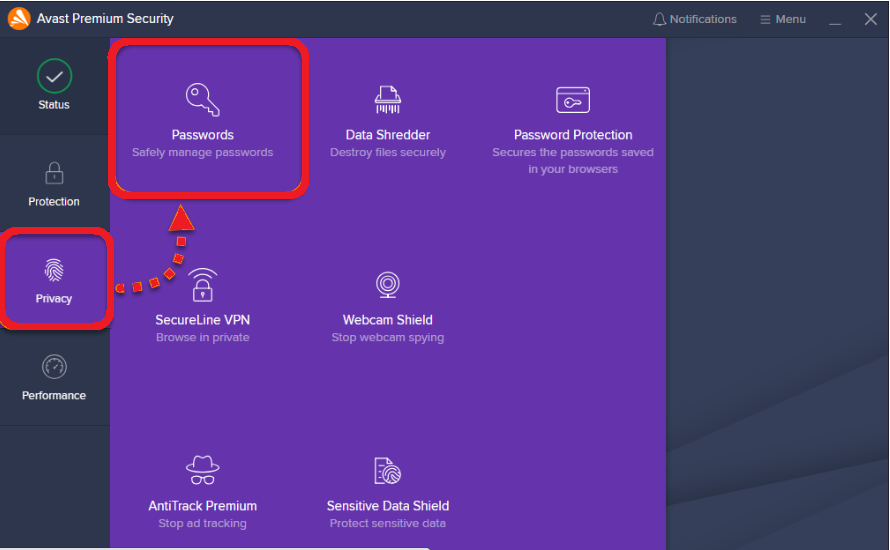Open the Webcam Shield camera icon
The image size is (890, 550).
pyautogui.click(x=388, y=284)
